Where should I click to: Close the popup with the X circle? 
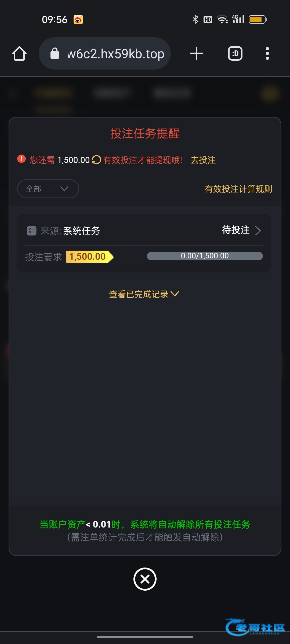click(x=145, y=579)
